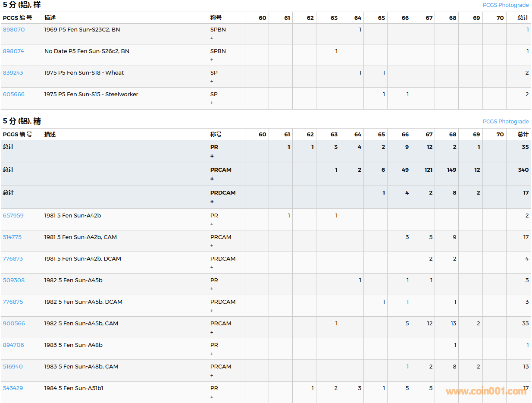Open the 514775 coin number link
The width and height of the screenshot is (532, 403).
coord(13,237)
